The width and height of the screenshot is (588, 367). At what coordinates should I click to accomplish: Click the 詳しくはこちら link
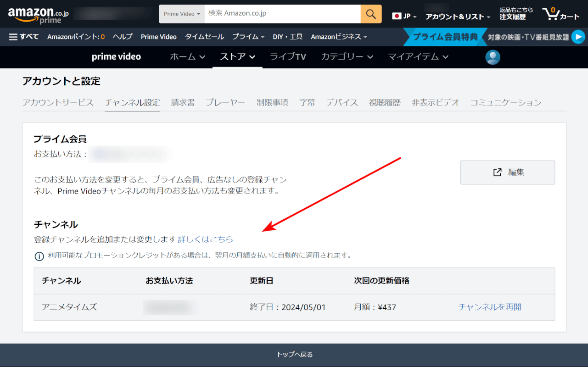coord(206,239)
